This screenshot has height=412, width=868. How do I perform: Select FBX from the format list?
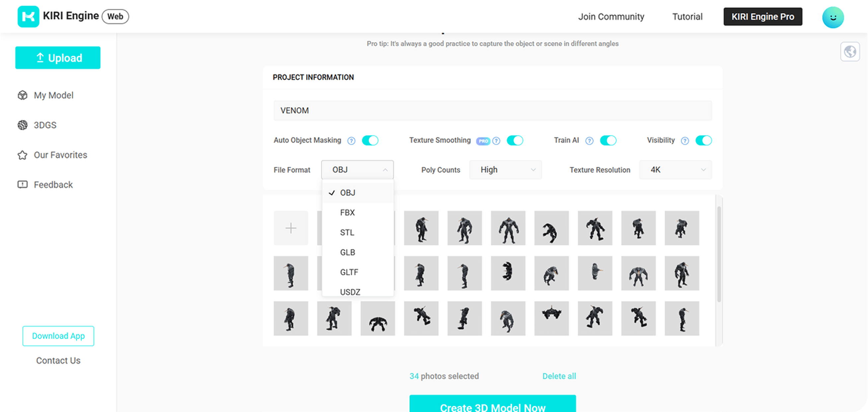[x=347, y=213]
